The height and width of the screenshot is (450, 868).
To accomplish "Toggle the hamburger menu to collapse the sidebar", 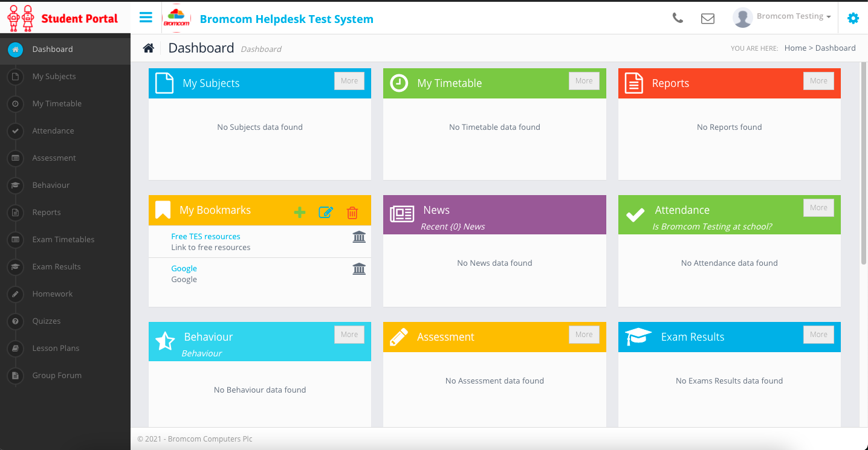I will 146,18.
